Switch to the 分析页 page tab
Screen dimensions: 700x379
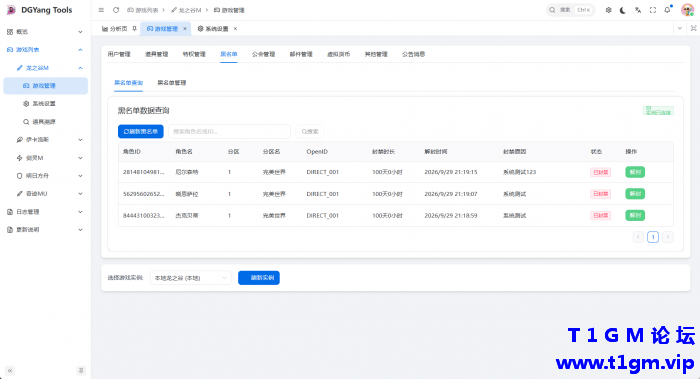(115, 29)
